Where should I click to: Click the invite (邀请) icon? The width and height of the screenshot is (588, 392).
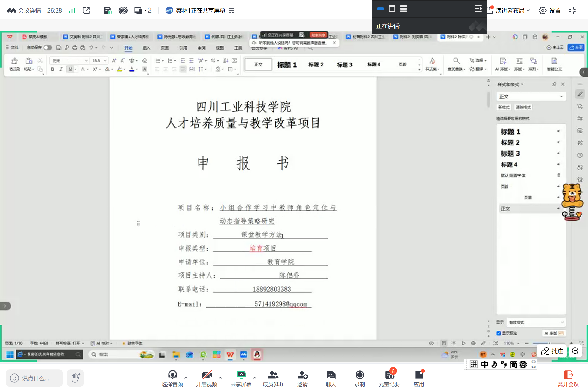302,375
